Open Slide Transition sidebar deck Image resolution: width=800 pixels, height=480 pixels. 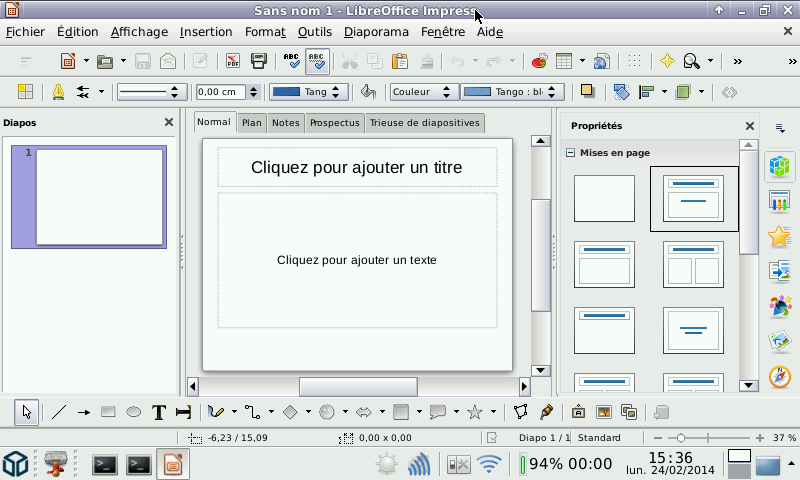pos(780,271)
